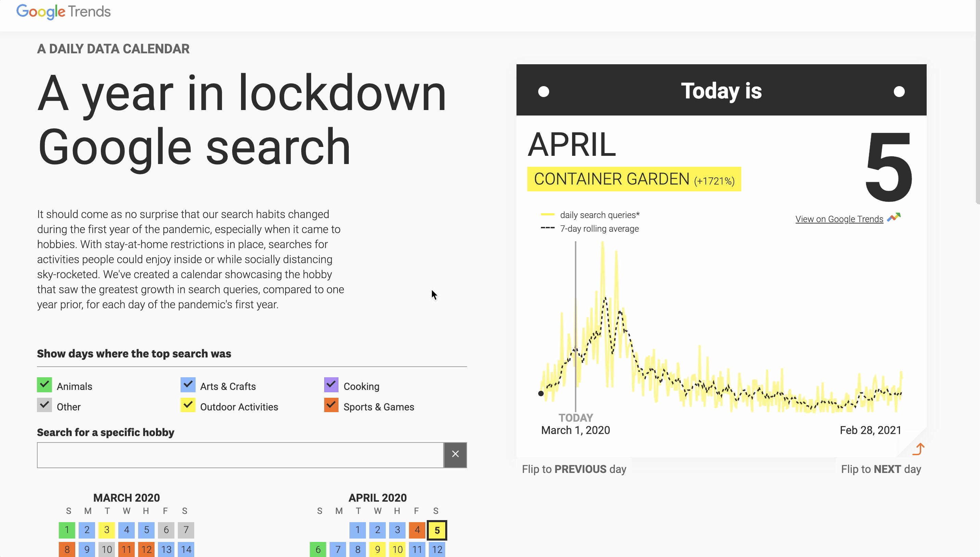The image size is (980, 557).
Task: Uncheck the Other category checkbox
Action: (x=44, y=405)
